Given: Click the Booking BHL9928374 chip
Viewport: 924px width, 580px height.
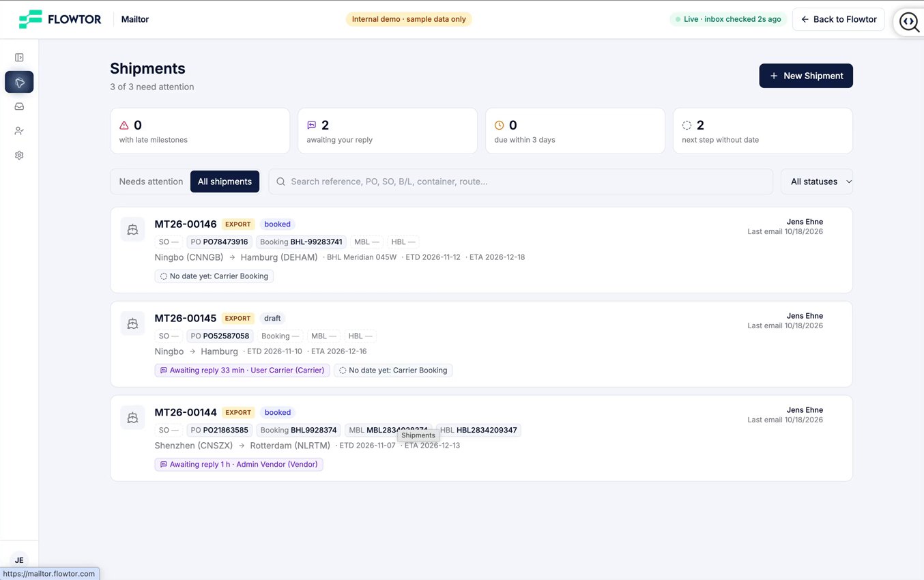Looking at the screenshot, I should point(298,430).
